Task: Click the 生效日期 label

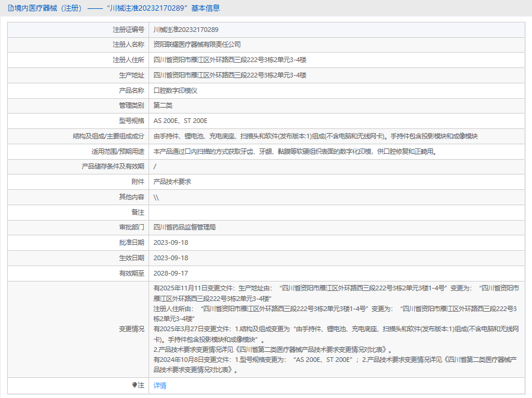Action: (131, 258)
